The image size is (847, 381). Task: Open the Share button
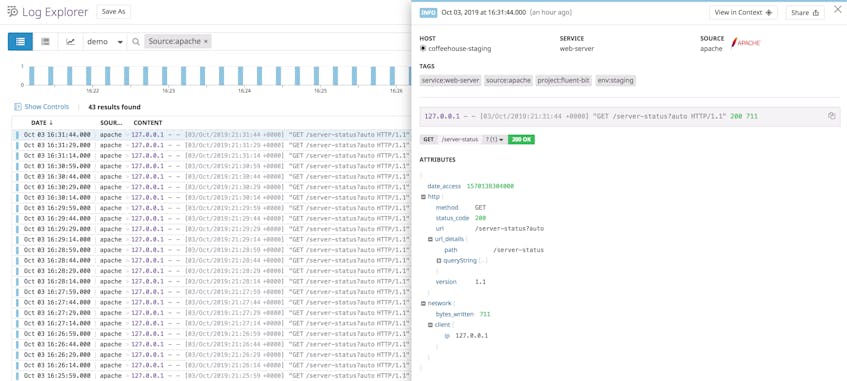point(805,12)
